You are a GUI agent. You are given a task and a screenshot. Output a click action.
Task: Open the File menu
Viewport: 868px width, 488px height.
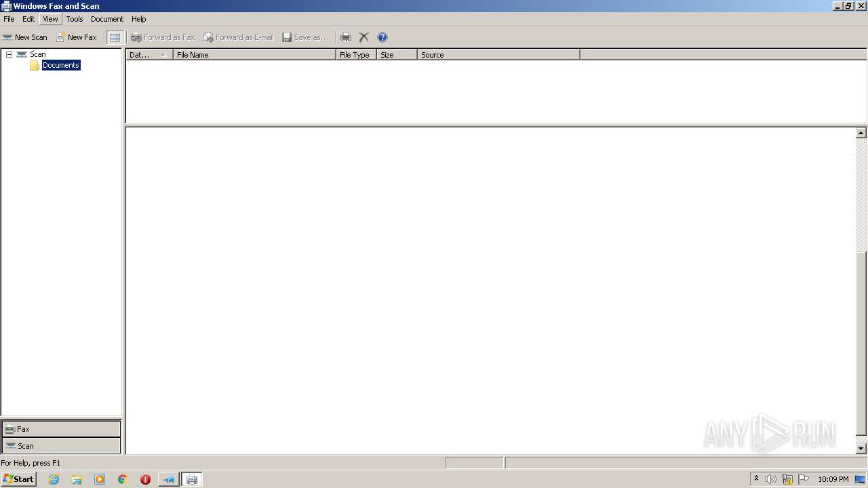(x=9, y=19)
